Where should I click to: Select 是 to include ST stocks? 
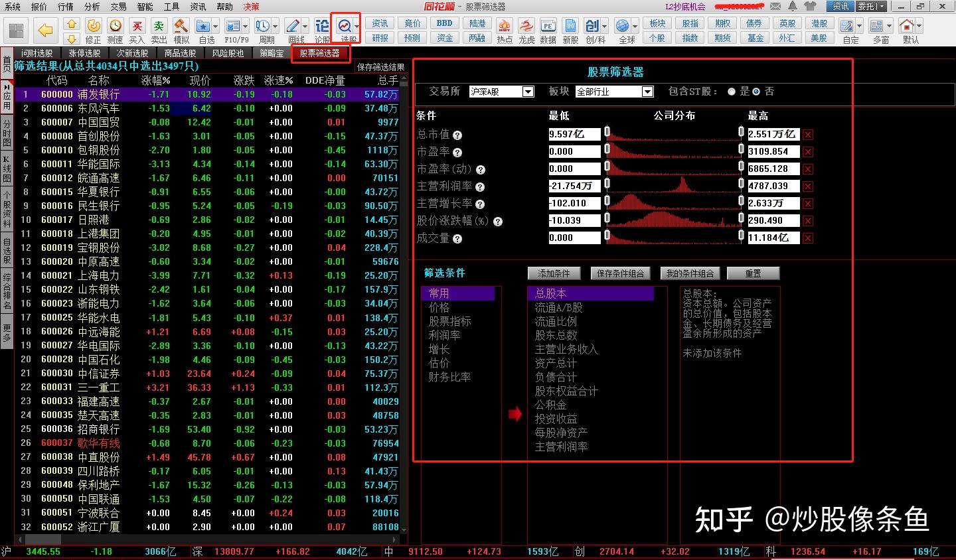click(x=732, y=92)
